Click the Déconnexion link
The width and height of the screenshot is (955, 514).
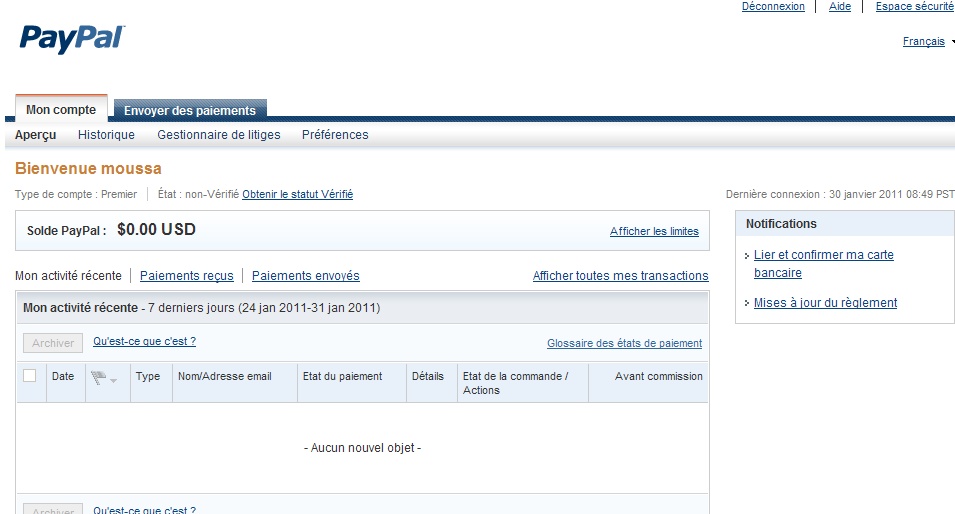[x=773, y=6]
